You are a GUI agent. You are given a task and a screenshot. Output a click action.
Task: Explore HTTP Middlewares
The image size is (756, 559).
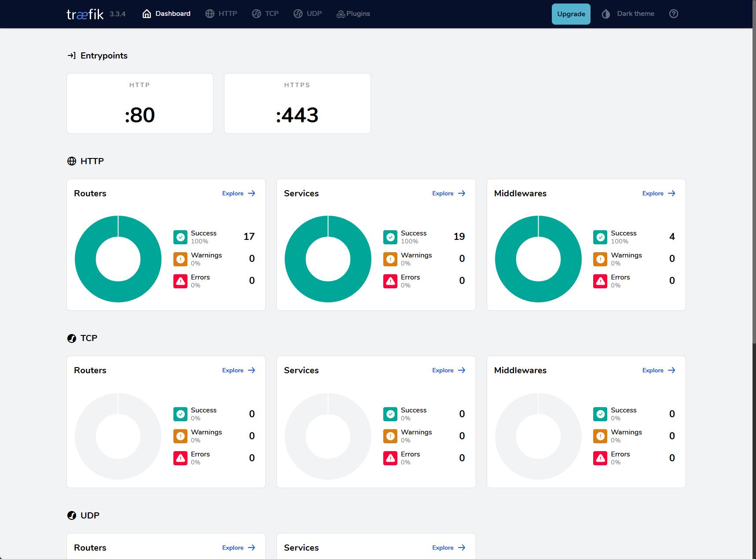click(659, 193)
